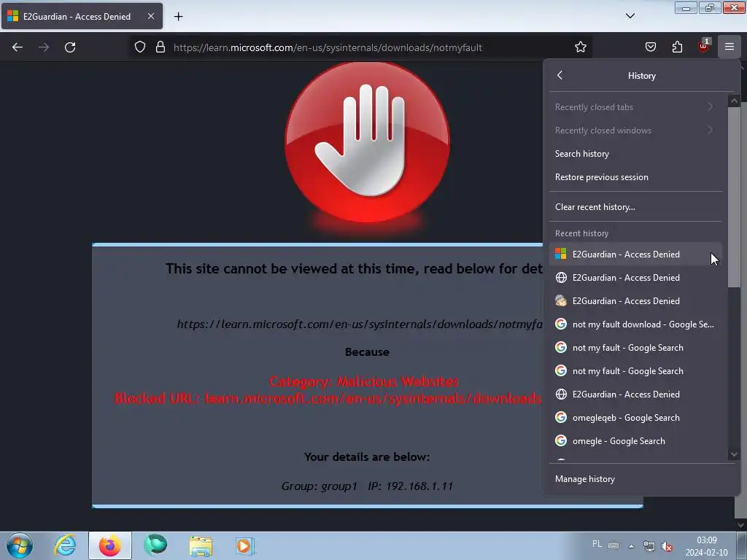Click the 'Group: group1' text
Screen dimensions: 747x560
pyautogui.click(x=320, y=486)
